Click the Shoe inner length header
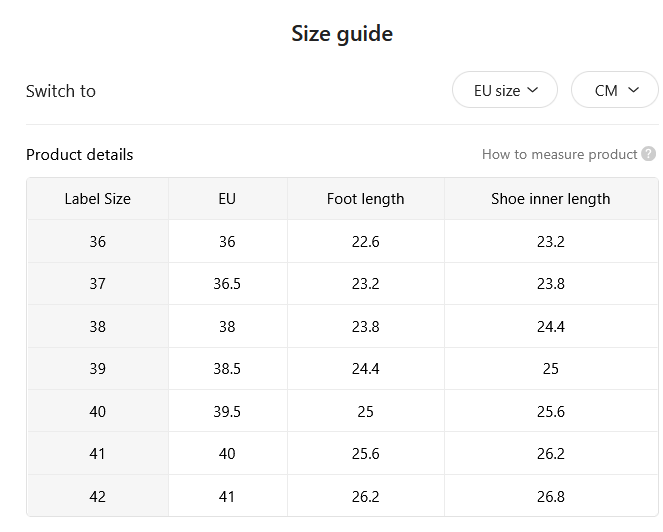This screenshot has width=663, height=532. click(551, 199)
